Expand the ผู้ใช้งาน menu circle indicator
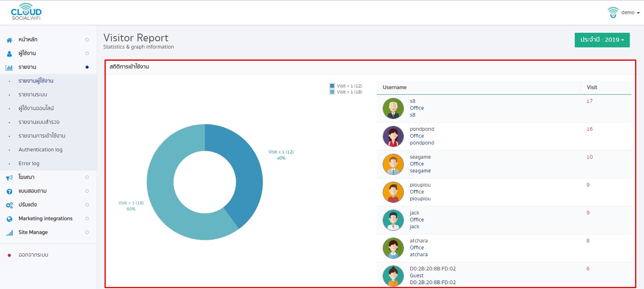The image size is (644, 289). click(x=87, y=53)
